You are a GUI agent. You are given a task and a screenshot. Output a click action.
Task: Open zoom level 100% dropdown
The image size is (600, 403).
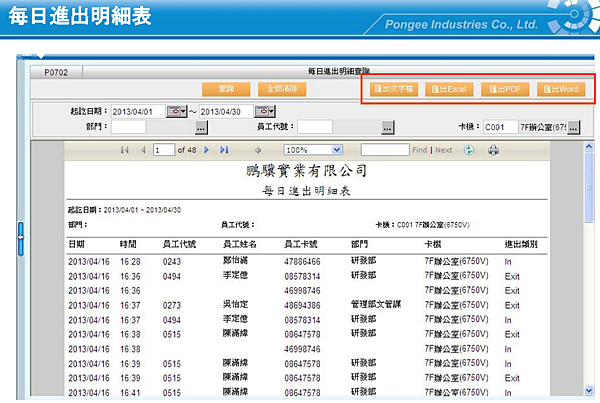click(337, 150)
